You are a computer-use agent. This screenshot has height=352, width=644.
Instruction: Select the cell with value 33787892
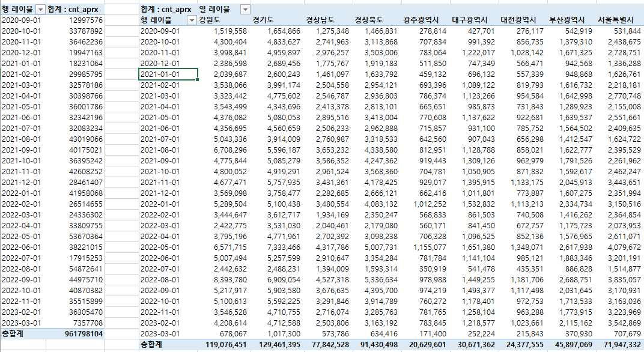(x=86, y=31)
